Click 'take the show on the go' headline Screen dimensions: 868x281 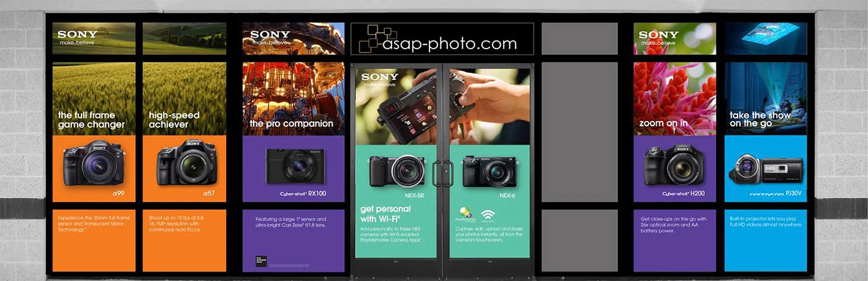click(x=760, y=119)
